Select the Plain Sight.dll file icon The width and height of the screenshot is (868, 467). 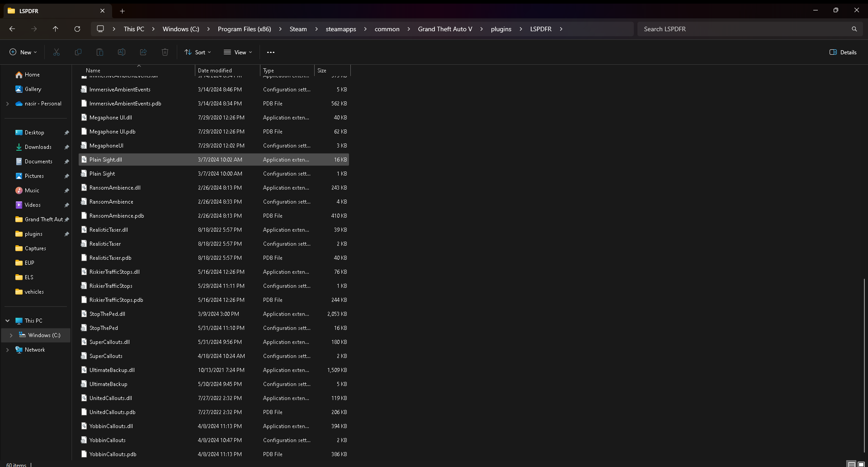point(84,160)
